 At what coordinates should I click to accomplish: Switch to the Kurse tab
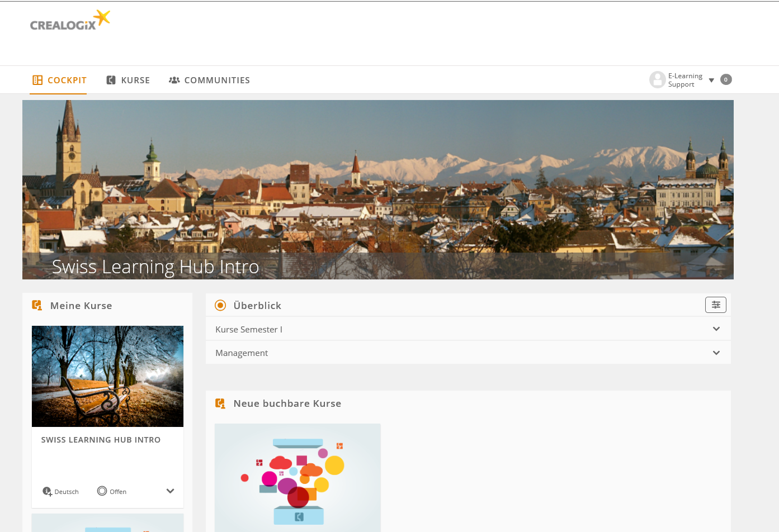tap(135, 80)
